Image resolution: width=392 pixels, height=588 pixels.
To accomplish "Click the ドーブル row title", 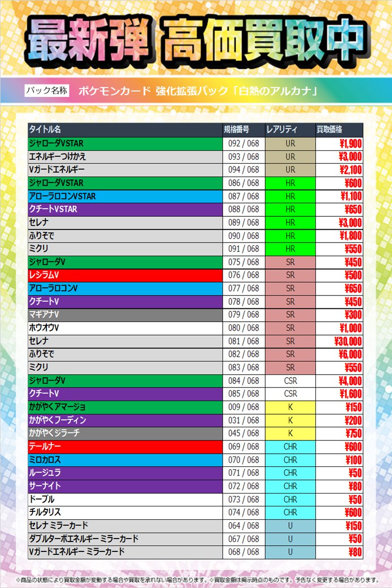I will [42, 499].
